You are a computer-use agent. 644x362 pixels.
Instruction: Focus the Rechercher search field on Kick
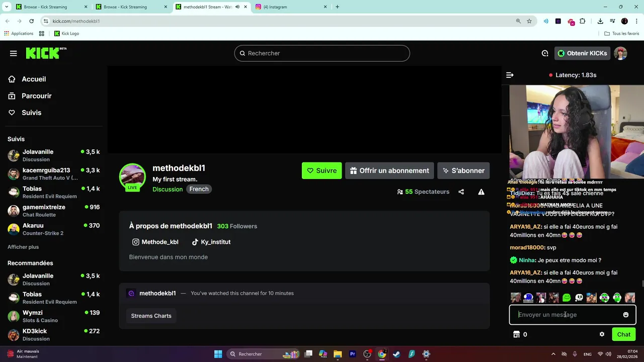(322, 53)
